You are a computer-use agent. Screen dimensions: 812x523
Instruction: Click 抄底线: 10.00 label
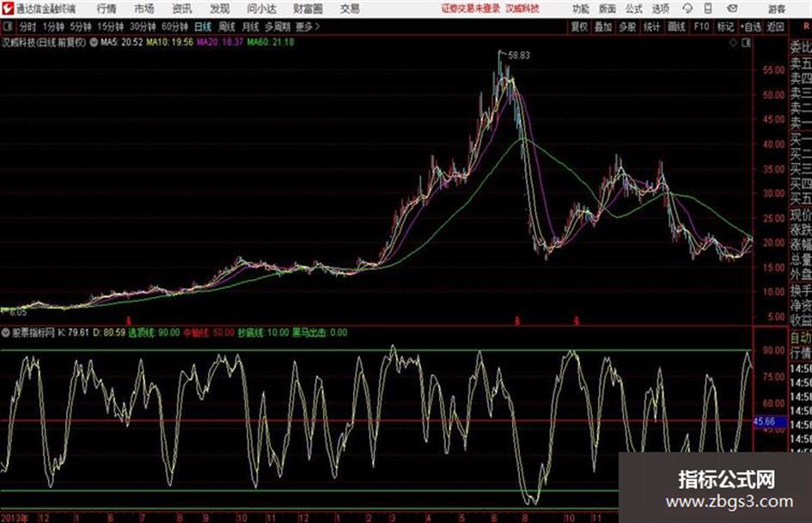tap(263, 332)
